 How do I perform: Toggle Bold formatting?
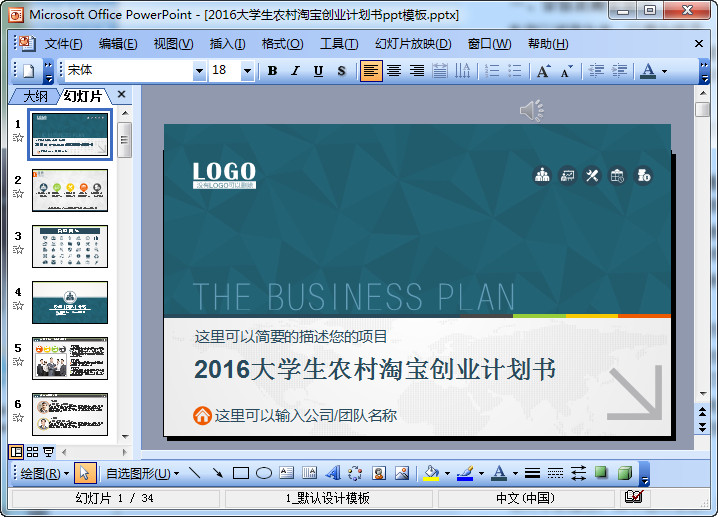(272, 71)
